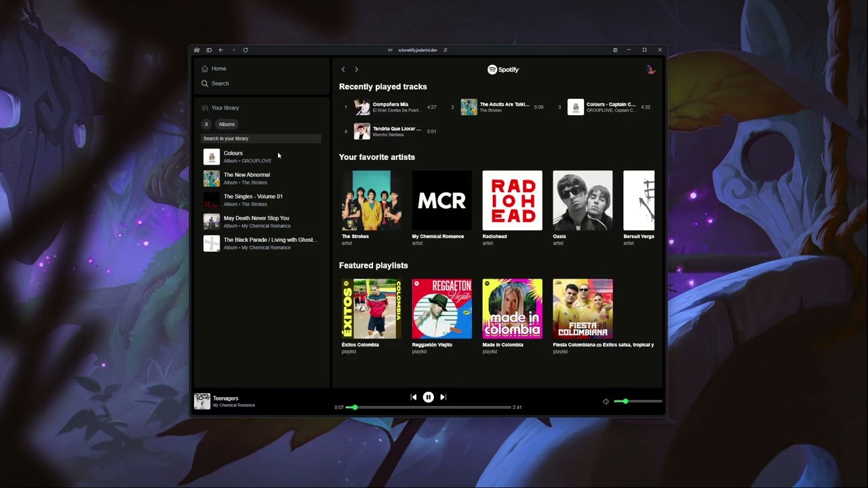Open the browser app menu icon
This screenshot has height=488, width=868.
197,50
